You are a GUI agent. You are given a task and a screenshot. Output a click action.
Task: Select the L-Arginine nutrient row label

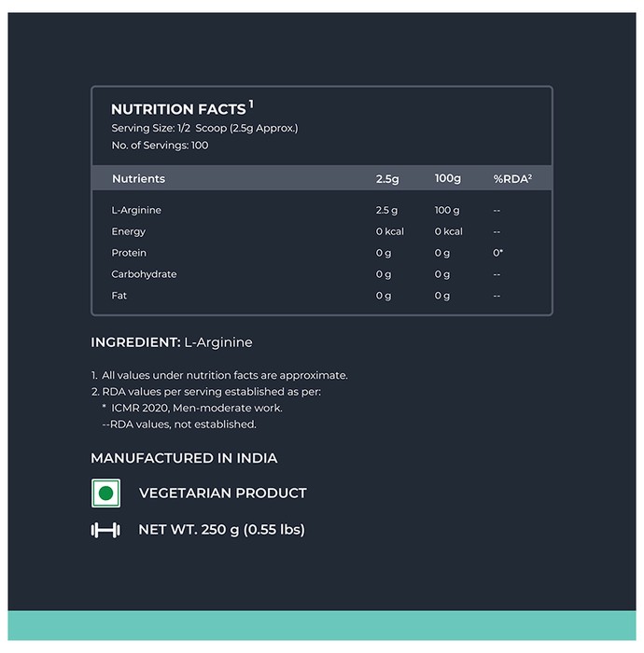click(136, 210)
